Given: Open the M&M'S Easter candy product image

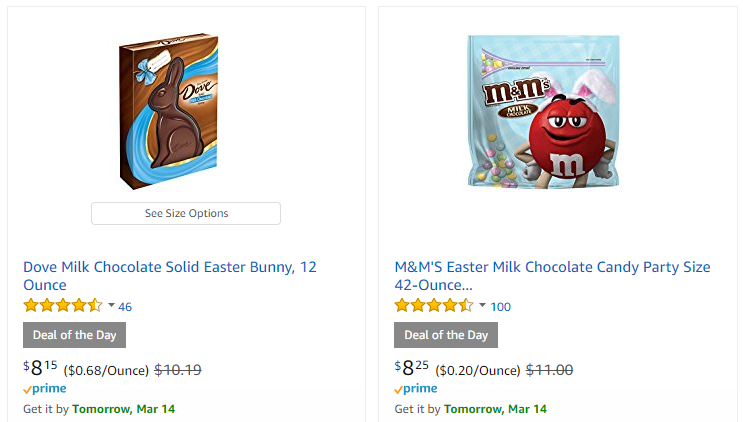Looking at the screenshot, I should [x=544, y=111].
